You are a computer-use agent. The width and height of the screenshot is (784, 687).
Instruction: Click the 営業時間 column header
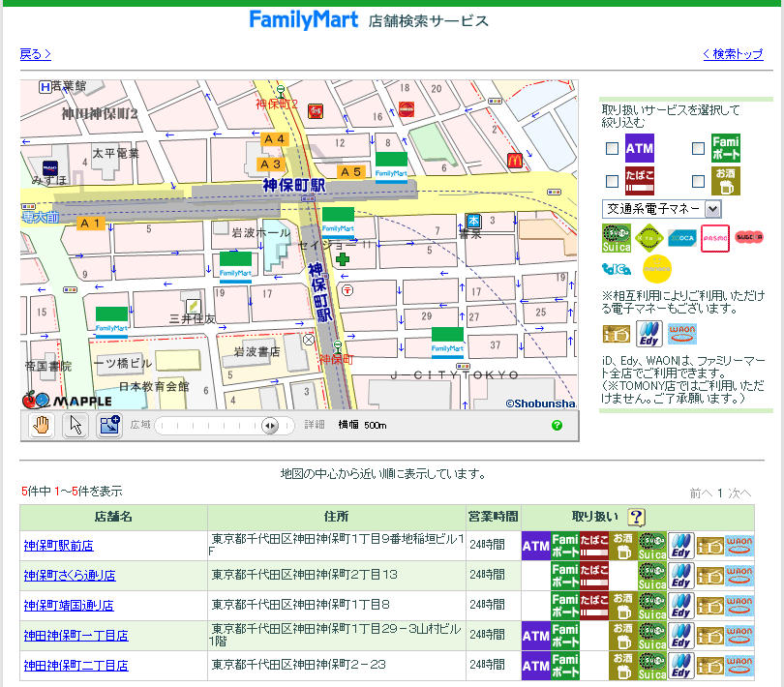coord(493,517)
